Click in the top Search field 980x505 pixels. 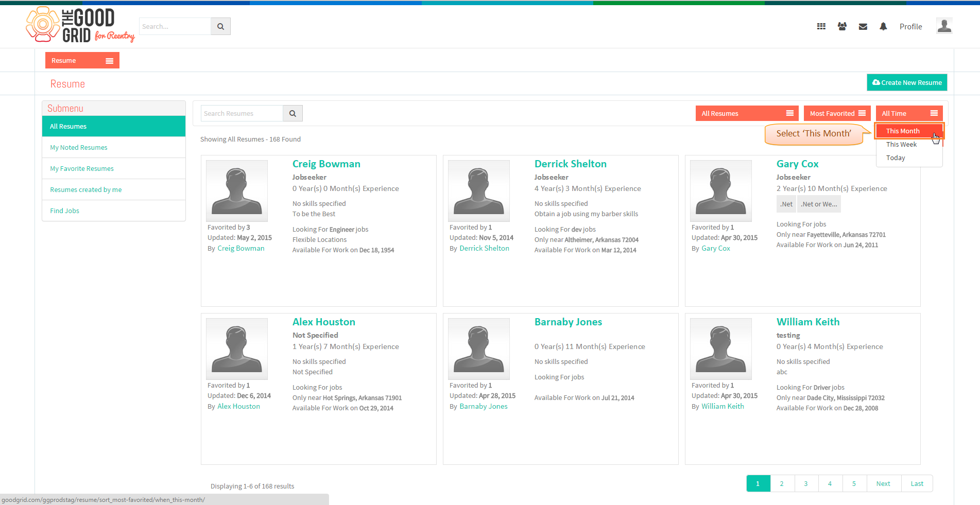click(175, 26)
